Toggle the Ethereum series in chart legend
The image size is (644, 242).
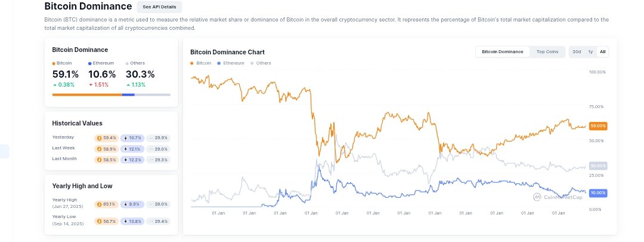(x=231, y=63)
